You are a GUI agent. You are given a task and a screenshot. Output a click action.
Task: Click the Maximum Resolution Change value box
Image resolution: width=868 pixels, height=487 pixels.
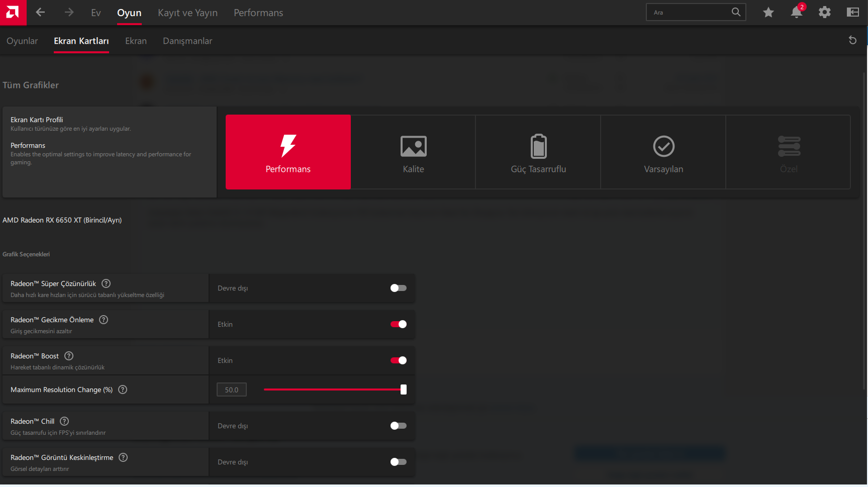pyautogui.click(x=232, y=389)
